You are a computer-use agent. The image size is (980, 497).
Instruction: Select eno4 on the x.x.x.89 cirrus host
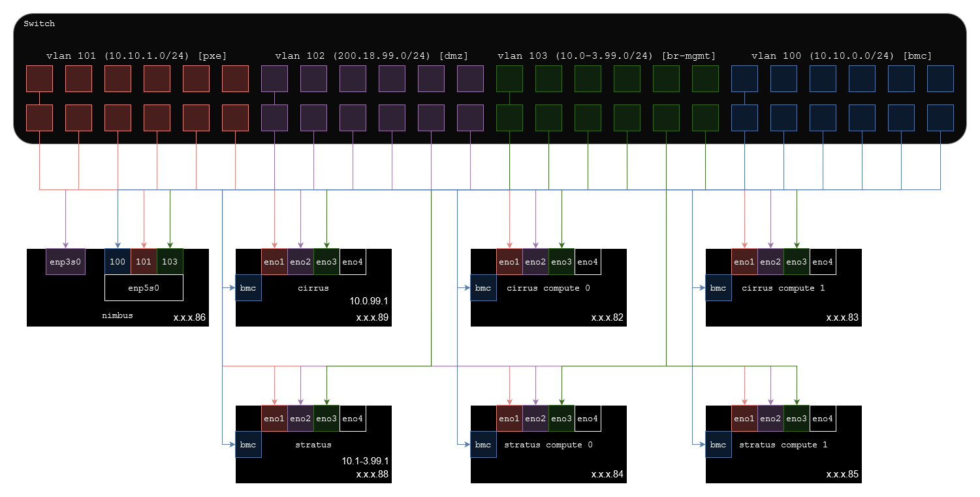(x=353, y=261)
